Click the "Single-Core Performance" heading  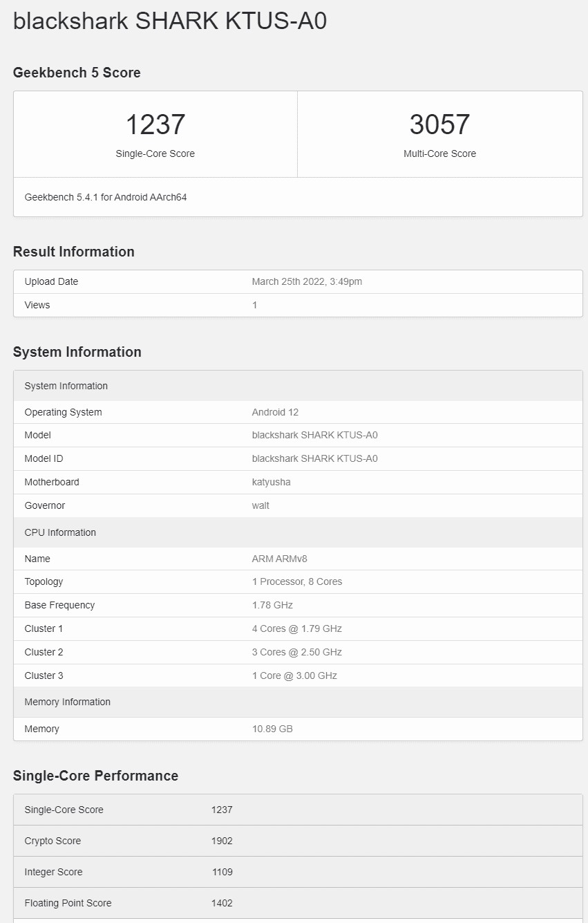[95, 776]
